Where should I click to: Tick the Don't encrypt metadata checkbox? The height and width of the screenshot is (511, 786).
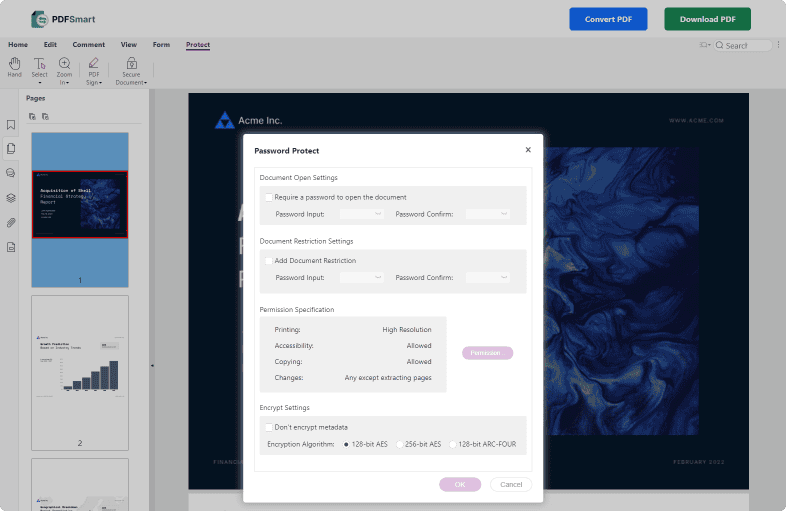tap(269, 427)
